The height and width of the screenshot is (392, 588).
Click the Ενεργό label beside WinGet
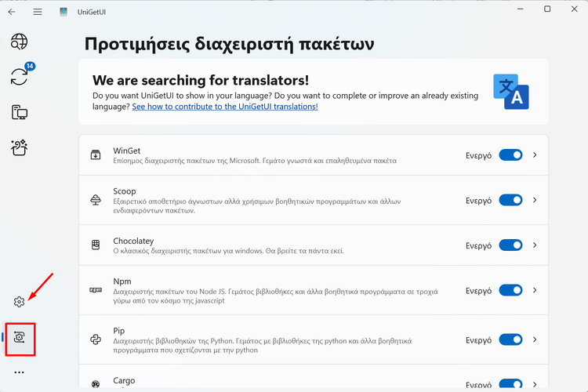point(478,156)
